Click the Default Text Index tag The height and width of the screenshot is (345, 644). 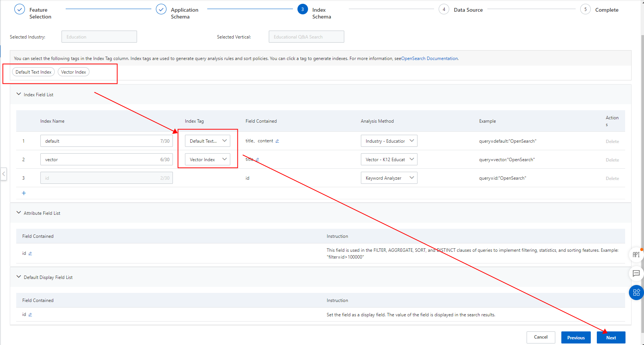tap(34, 72)
